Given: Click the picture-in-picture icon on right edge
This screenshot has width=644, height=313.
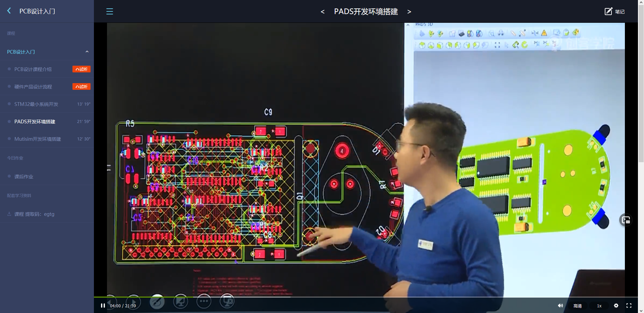Looking at the screenshot, I should click(626, 220).
